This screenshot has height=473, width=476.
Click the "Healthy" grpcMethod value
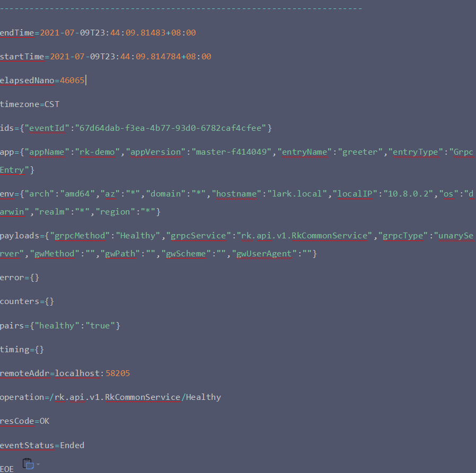(138, 236)
